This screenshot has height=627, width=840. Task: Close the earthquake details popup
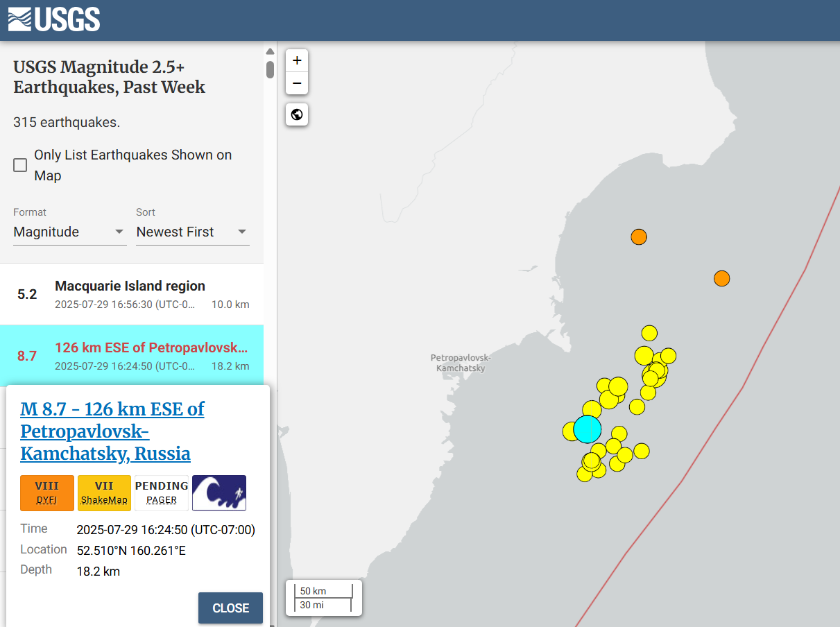pos(230,608)
